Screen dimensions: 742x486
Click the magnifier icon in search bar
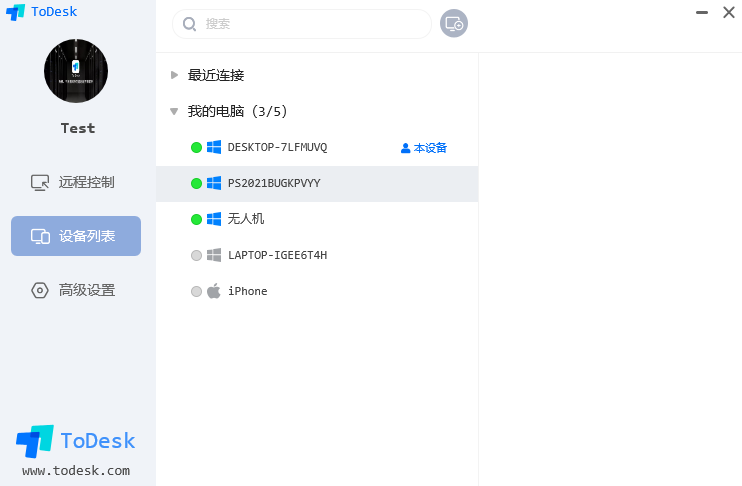coord(189,24)
